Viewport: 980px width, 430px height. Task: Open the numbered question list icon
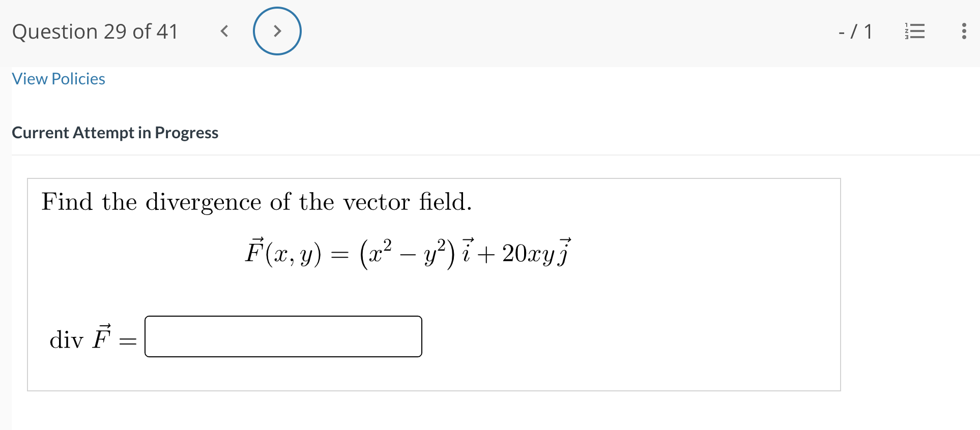[914, 31]
